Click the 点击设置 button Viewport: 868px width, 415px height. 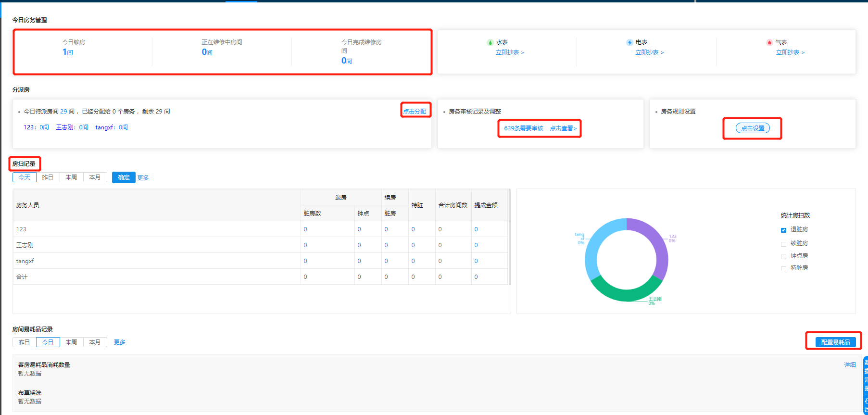pyautogui.click(x=753, y=128)
